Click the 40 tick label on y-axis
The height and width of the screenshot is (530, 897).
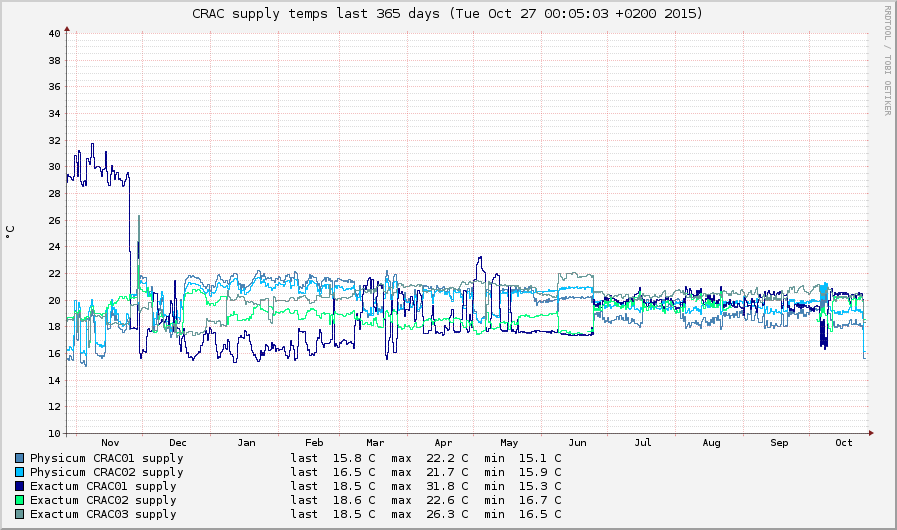pyautogui.click(x=54, y=34)
